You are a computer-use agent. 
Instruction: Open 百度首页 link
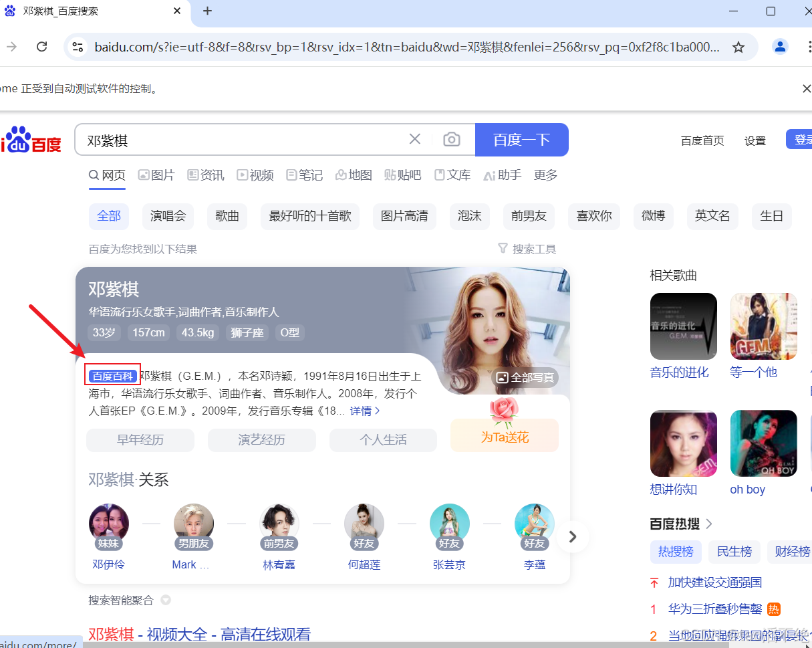coord(702,140)
